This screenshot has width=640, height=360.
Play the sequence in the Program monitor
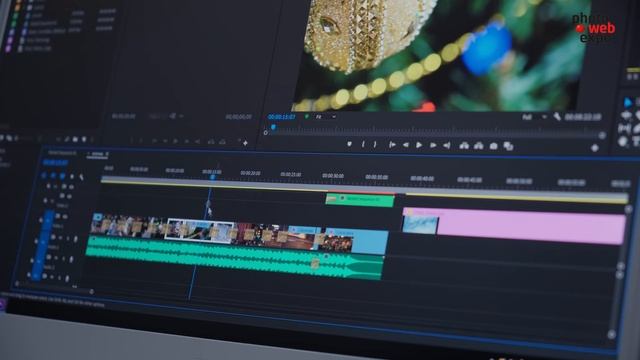pyautogui.click(x=419, y=145)
